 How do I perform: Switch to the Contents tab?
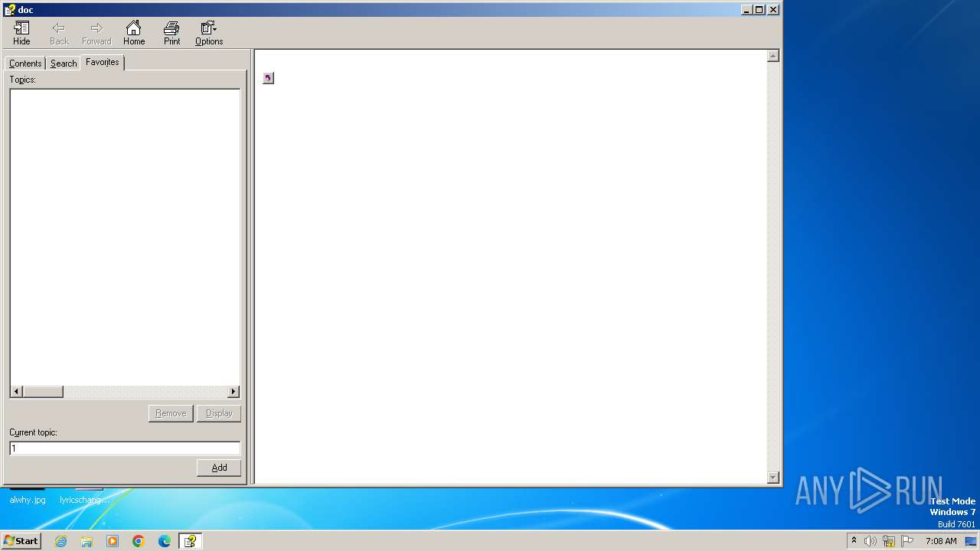click(25, 64)
